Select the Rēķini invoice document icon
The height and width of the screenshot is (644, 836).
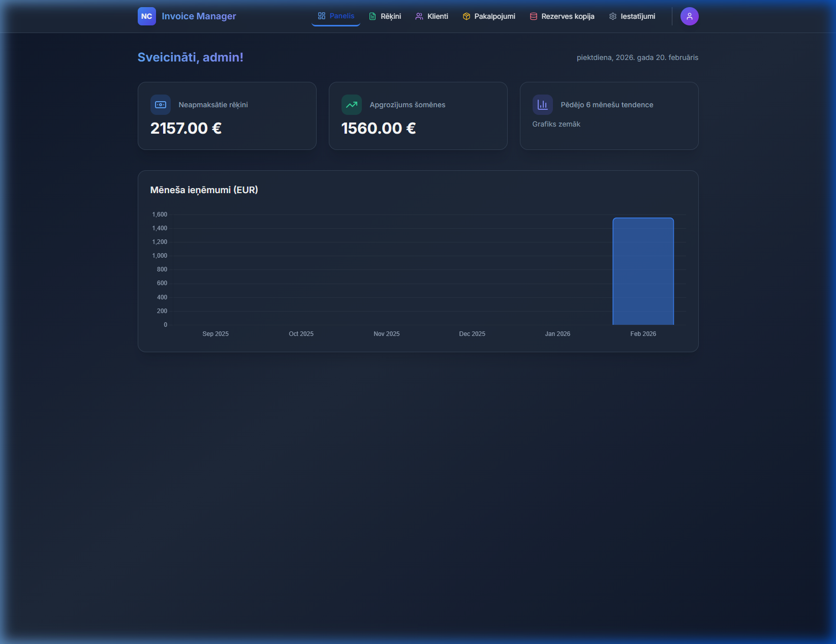(x=373, y=16)
